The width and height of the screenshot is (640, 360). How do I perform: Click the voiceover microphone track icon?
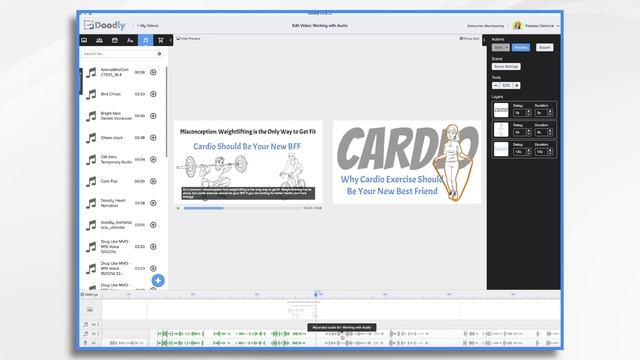pos(86,343)
